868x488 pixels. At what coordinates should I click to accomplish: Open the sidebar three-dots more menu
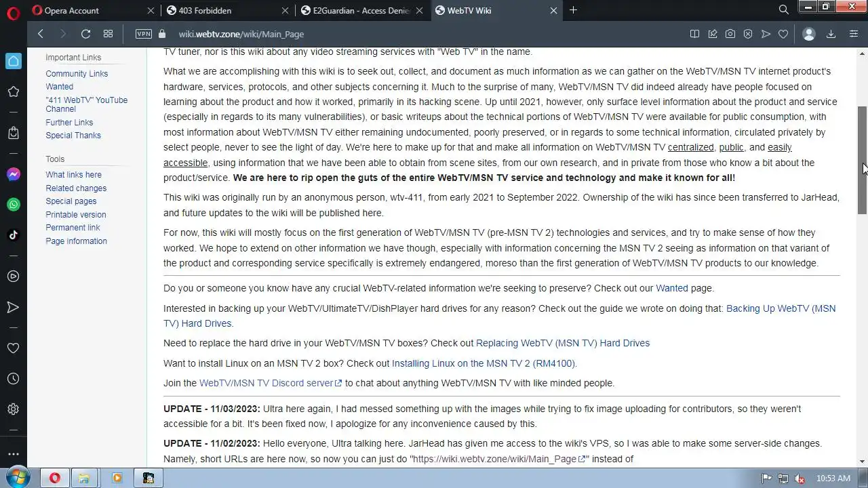click(13, 454)
